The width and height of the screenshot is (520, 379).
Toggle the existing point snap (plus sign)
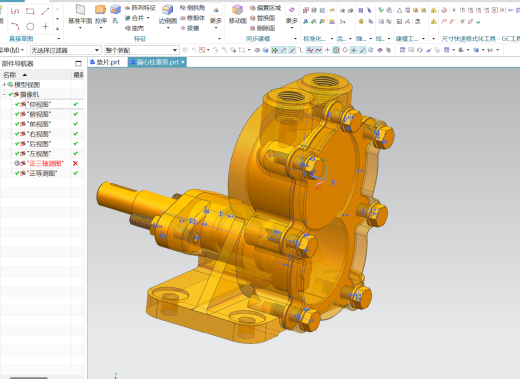coord(353,50)
